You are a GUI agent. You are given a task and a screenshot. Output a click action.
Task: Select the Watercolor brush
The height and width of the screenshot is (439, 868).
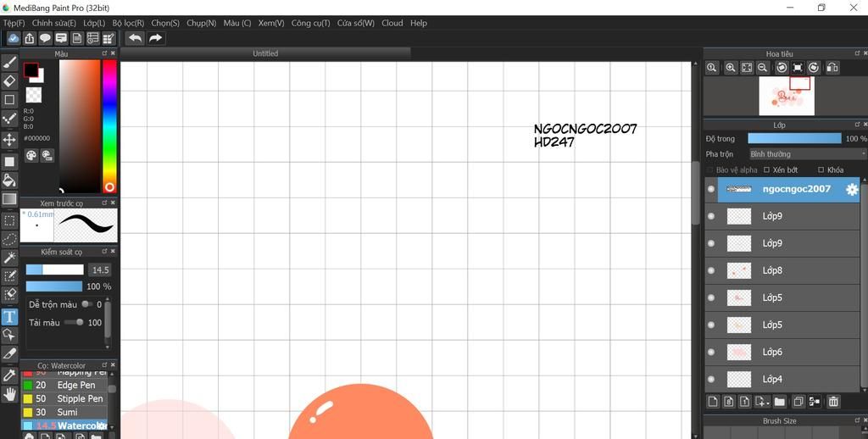point(64,425)
